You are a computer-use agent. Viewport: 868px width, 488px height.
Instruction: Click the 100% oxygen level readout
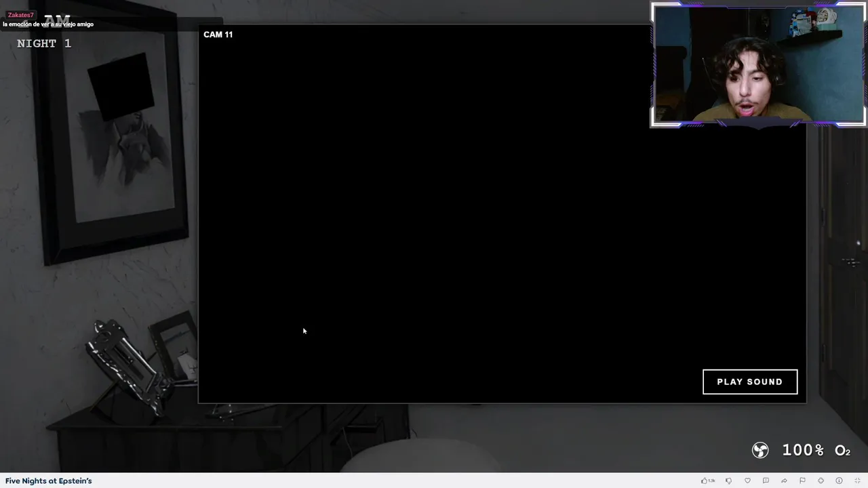click(803, 450)
